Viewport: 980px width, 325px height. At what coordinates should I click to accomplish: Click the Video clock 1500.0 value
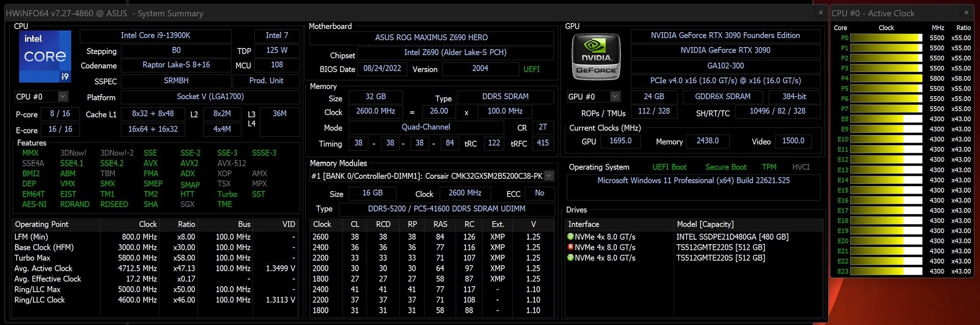(x=793, y=141)
